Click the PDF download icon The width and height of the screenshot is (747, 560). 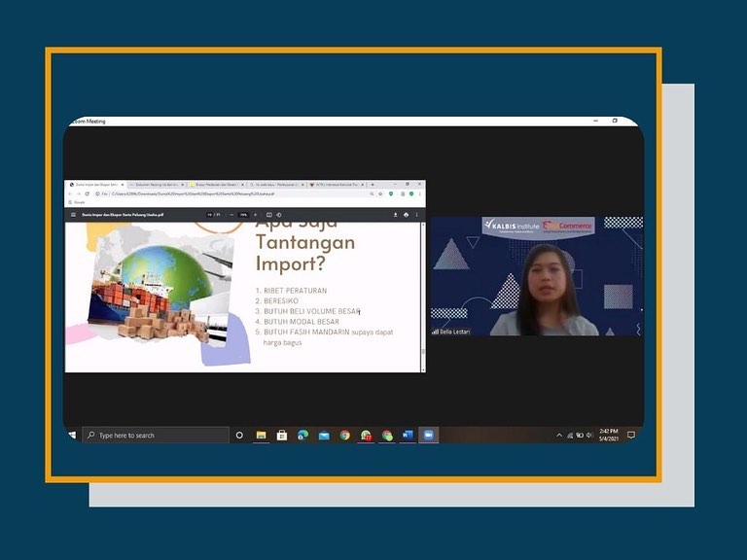tap(395, 215)
